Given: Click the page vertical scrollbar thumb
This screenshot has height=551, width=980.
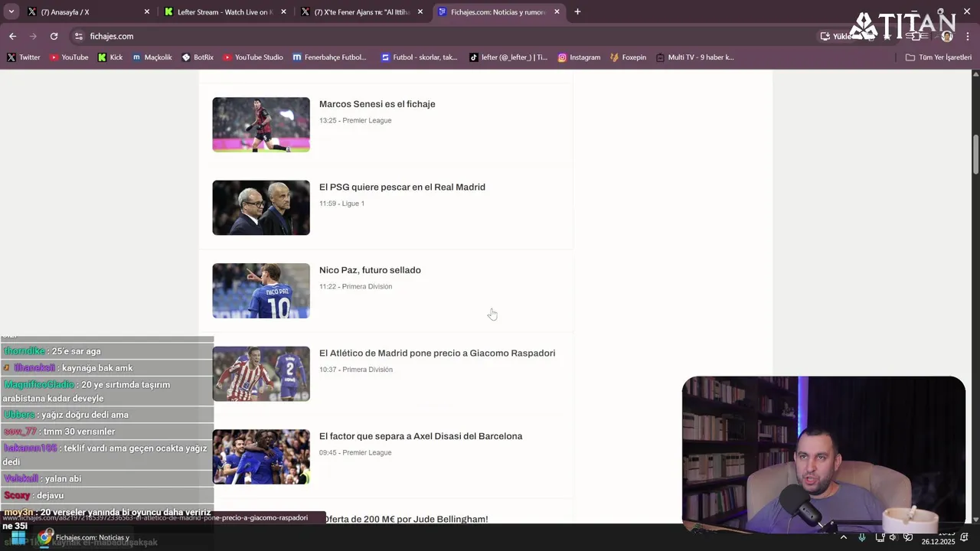Looking at the screenshot, I should [975, 155].
